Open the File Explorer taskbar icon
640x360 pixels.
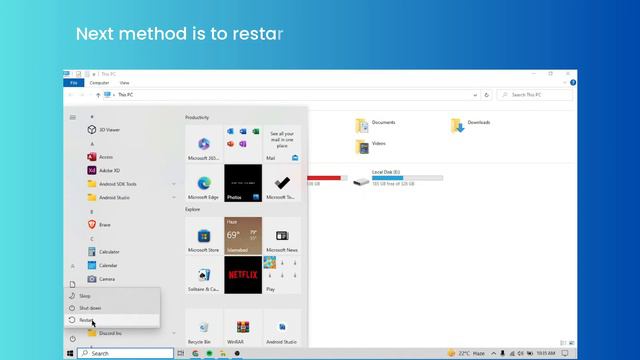[x=223, y=353]
